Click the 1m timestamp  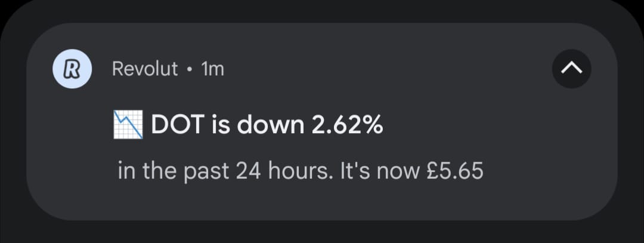pyautogui.click(x=213, y=69)
